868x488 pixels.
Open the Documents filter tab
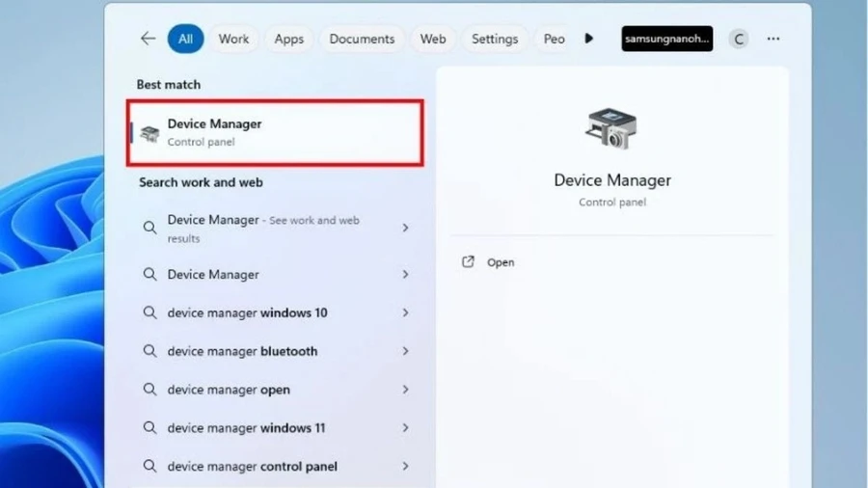[362, 39]
